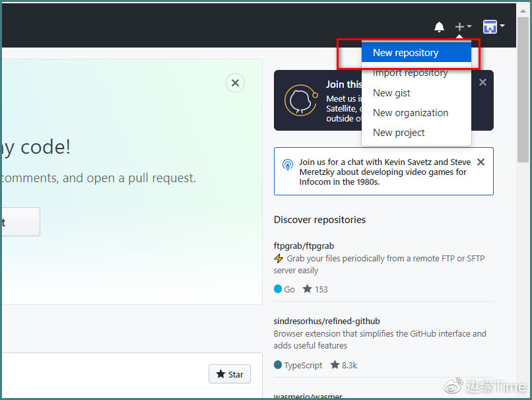This screenshot has height=400, width=532.
Task: Click the text 'Infocom in the 1980s.'
Action: click(x=339, y=182)
